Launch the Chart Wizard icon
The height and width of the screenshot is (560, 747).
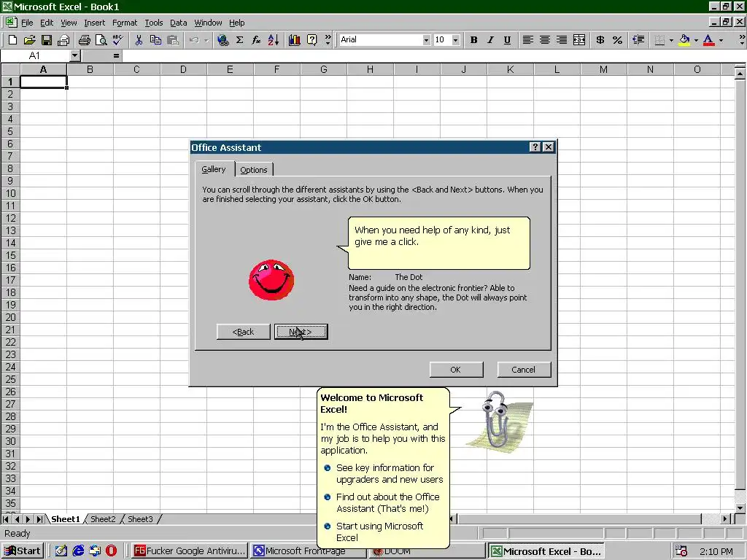[x=295, y=40]
